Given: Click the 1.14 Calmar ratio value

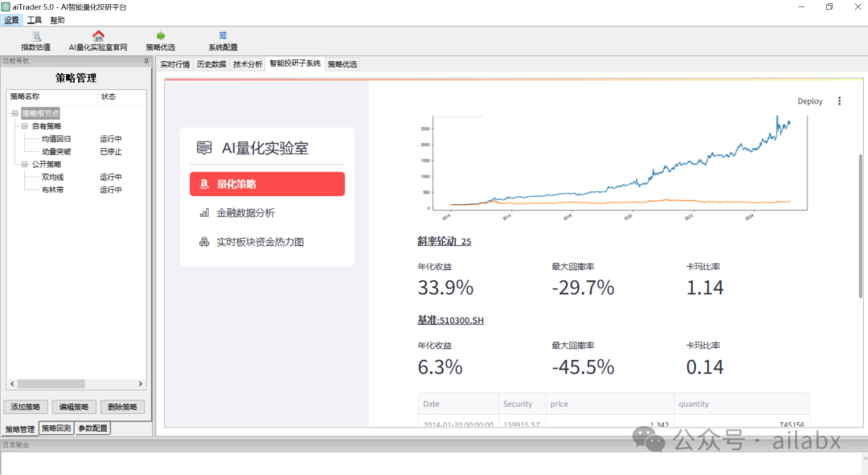Looking at the screenshot, I should [705, 287].
